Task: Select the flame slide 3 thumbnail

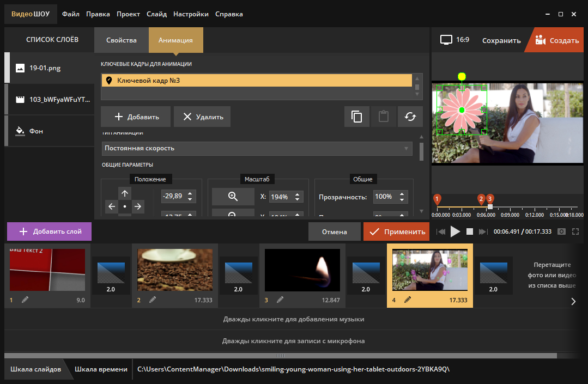Action: coord(302,271)
